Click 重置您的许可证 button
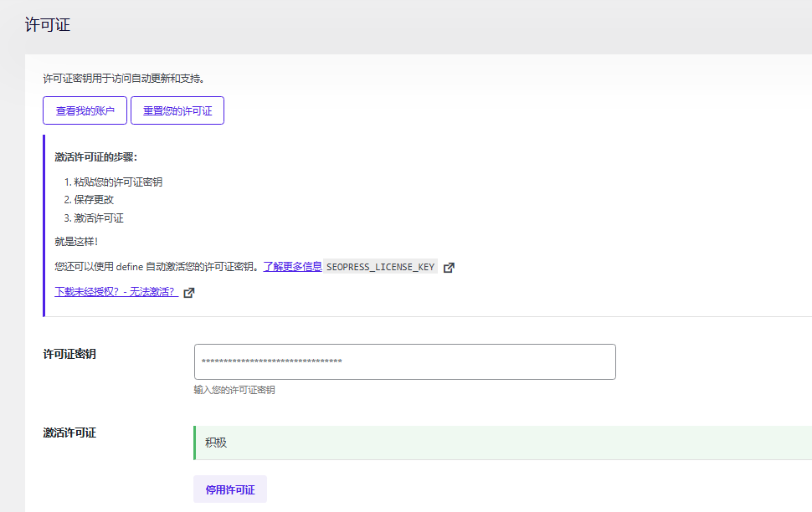The image size is (812, 512). (x=177, y=110)
